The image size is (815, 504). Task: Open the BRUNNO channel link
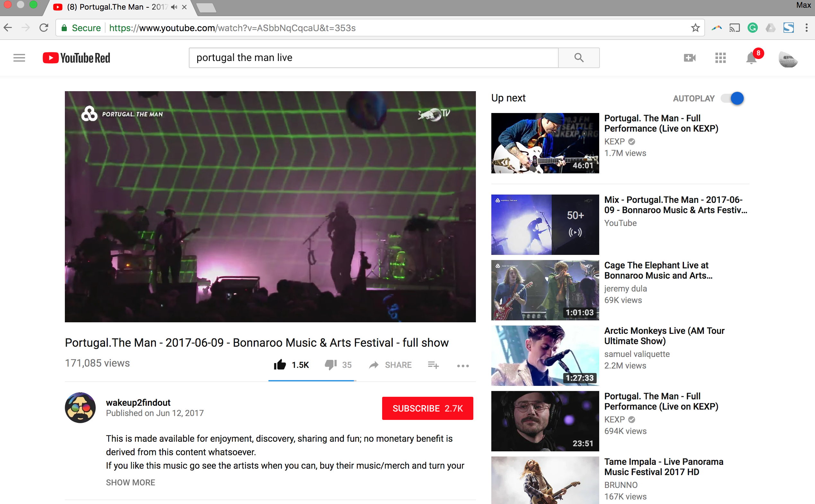coord(621,485)
